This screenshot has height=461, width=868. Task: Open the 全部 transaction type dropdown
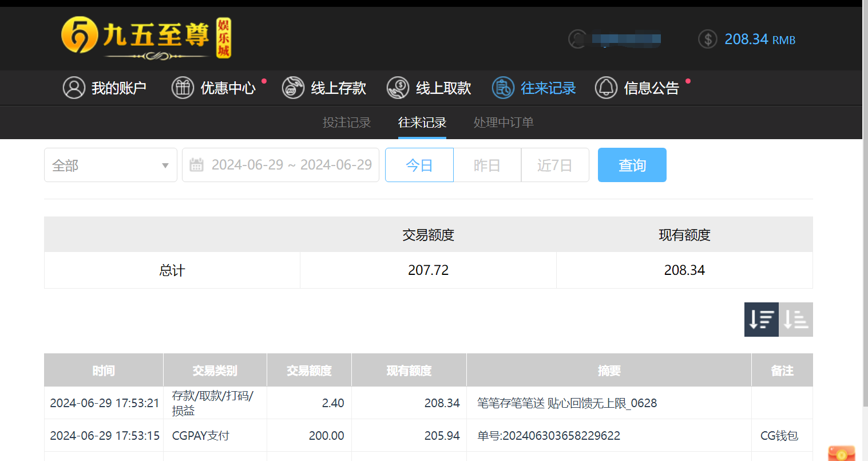coord(110,165)
